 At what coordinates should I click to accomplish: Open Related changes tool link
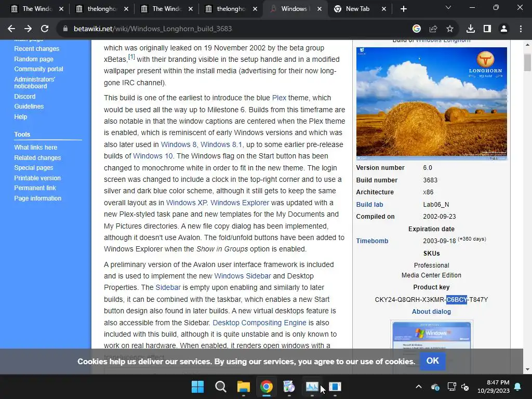37,158
